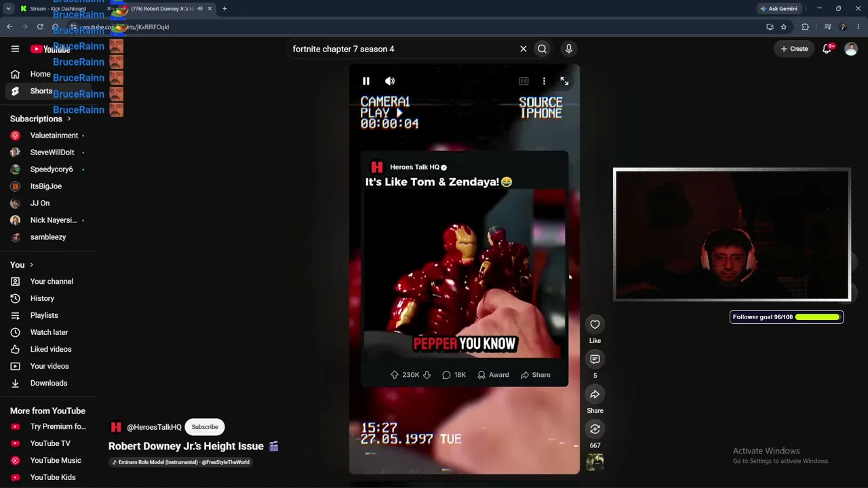868x488 pixels.
Task: Open the comments on this Short
Action: pyautogui.click(x=595, y=359)
